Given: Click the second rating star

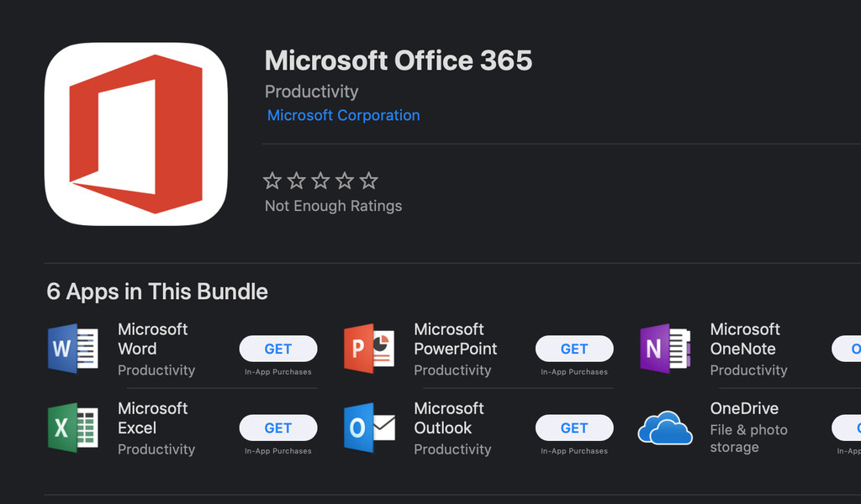Looking at the screenshot, I should pos(297,181).
